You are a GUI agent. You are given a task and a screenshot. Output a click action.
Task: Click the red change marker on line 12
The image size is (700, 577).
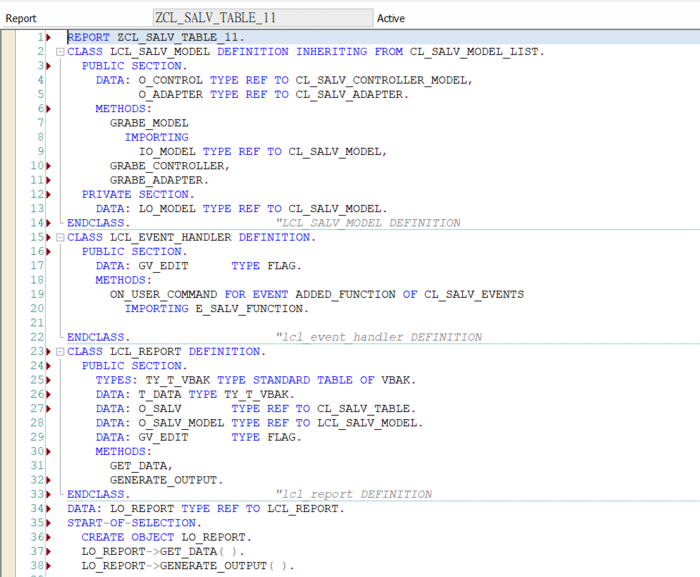click(x=49, y=195)
